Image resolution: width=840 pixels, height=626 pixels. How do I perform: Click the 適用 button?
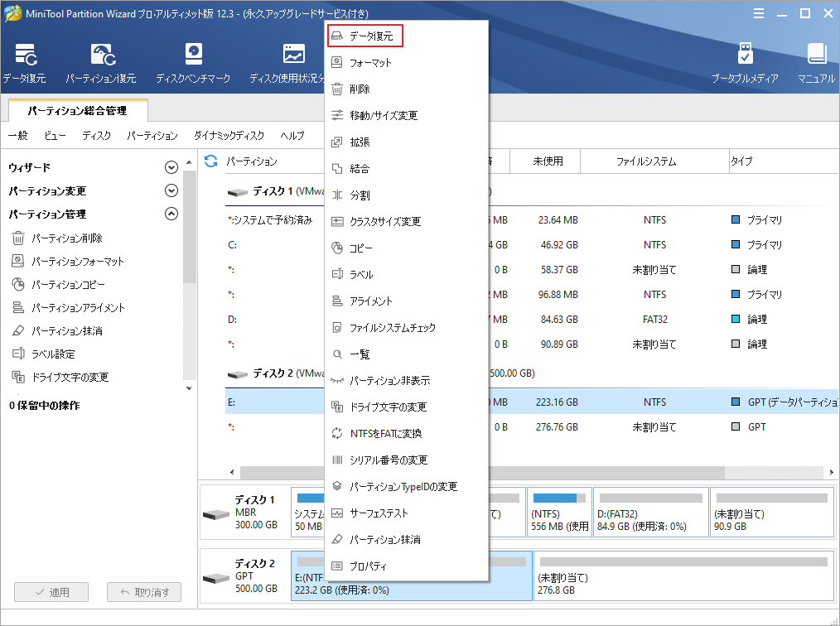51,592
